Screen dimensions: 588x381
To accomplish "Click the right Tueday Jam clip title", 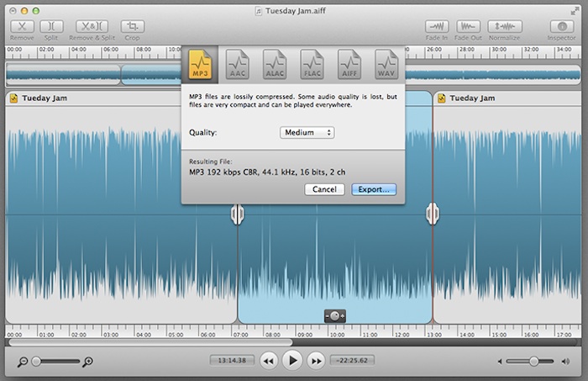I will [x=472, y=98].
